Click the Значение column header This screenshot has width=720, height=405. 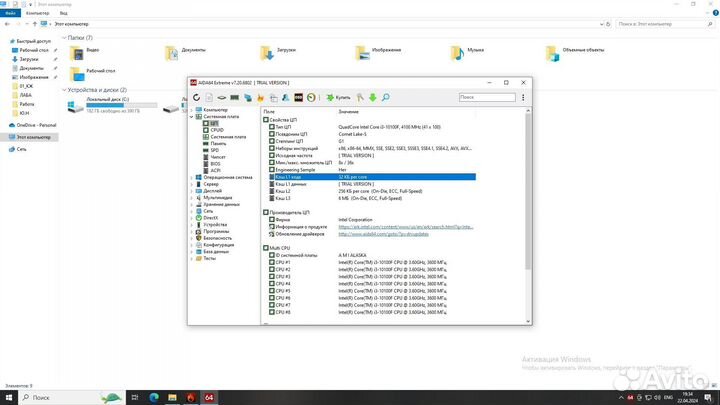[x=349, y=112]
